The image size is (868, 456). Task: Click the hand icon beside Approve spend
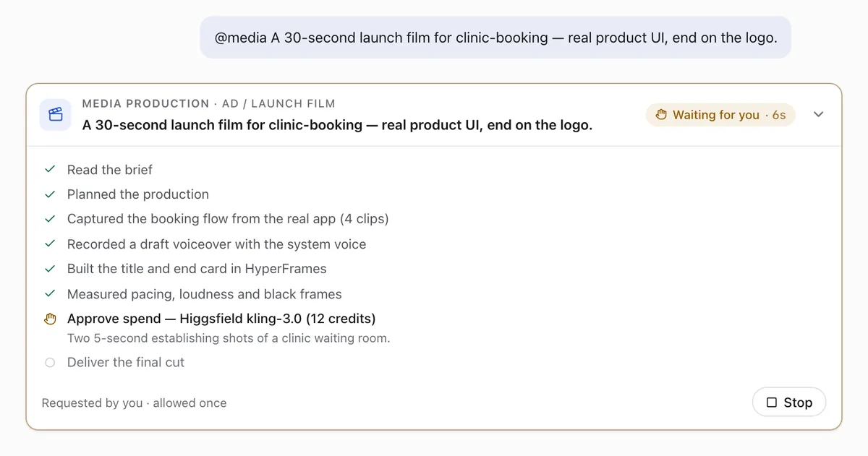(x=50, y=319)
